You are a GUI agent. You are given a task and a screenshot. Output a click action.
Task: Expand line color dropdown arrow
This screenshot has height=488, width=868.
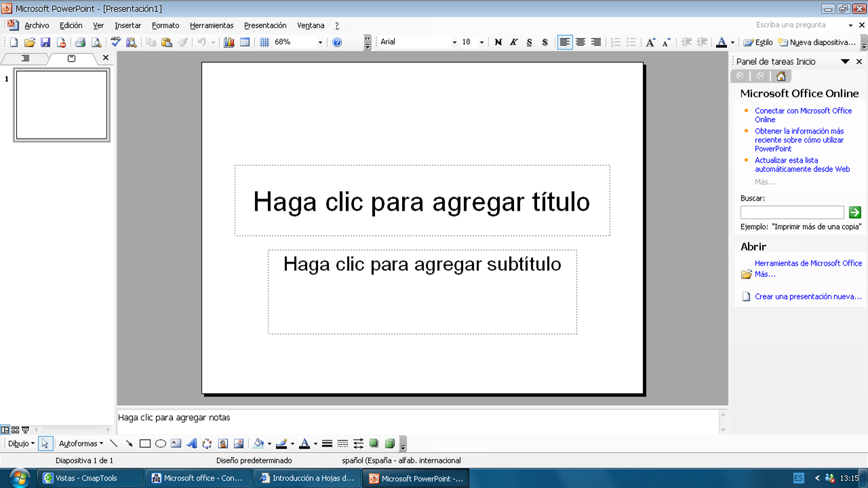point(292,444)
